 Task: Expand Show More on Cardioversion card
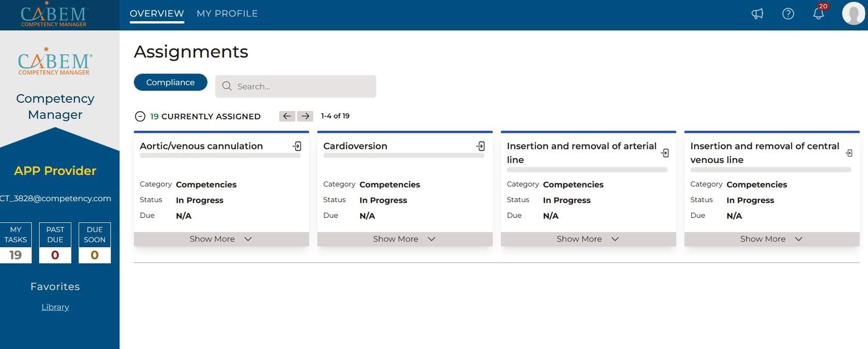[404, 239]
